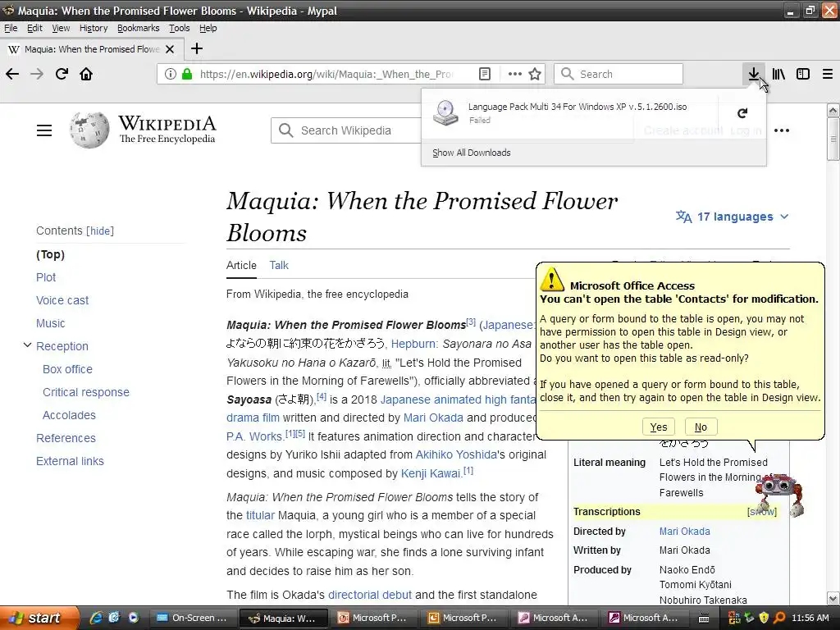Screen dimensions: 840x630
Task: Click the (Top) contents entry
Action: point(50,254)
